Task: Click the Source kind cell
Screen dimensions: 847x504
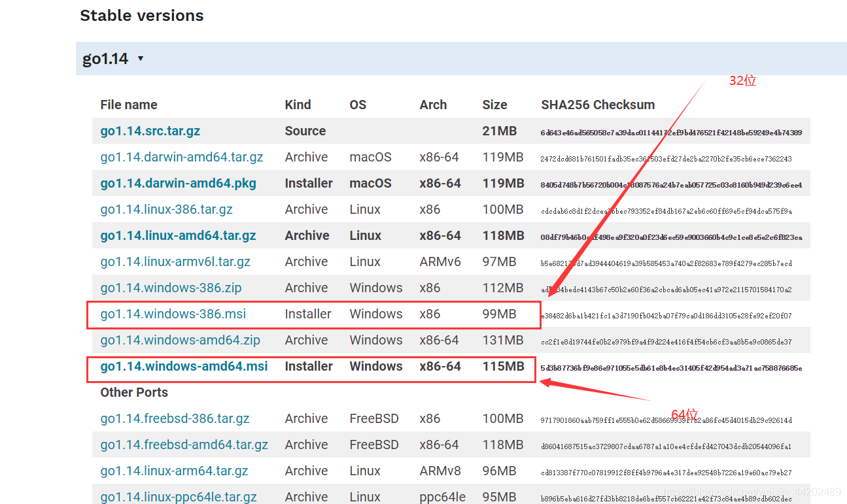Action: (305, 131)
